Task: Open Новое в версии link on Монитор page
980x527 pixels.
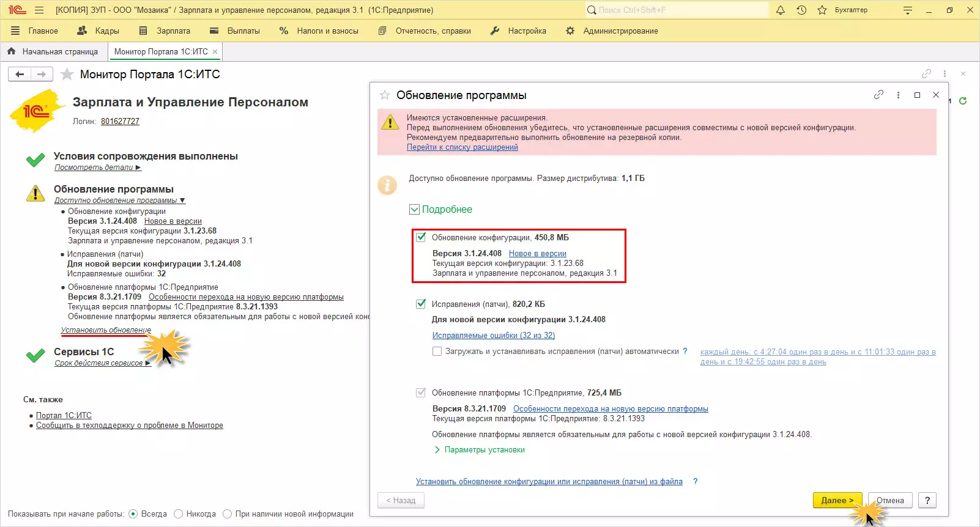Action: click(173, 221)
